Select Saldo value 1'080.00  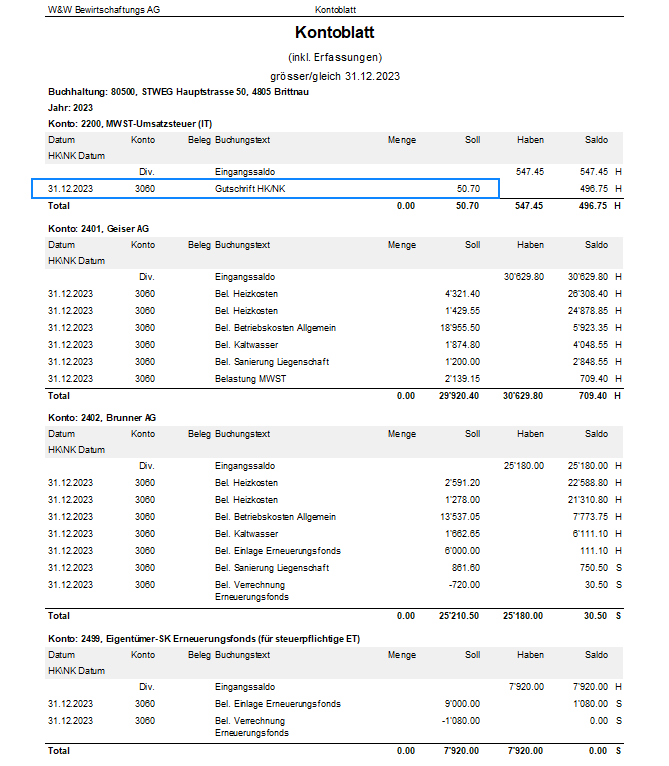click(x=590, y=704)
